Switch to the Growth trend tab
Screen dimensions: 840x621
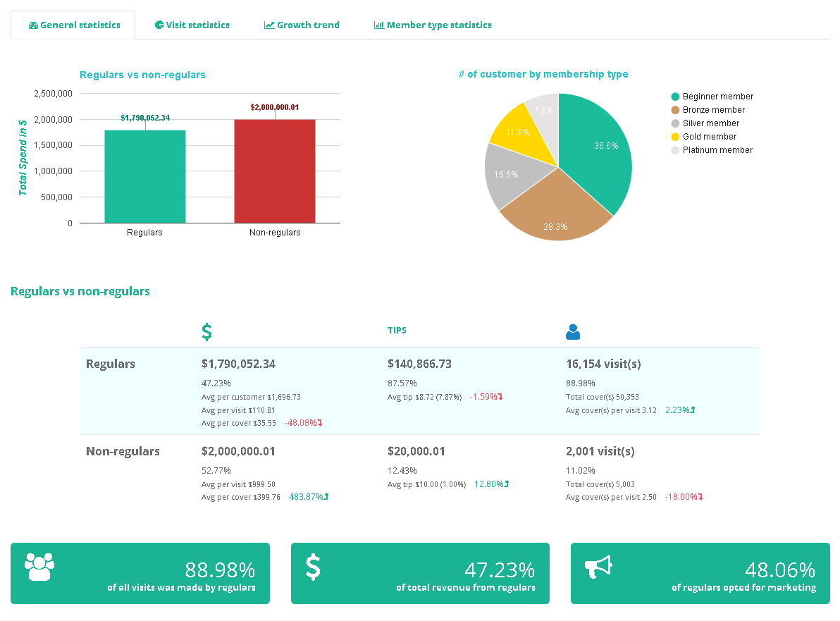point(302,25)
